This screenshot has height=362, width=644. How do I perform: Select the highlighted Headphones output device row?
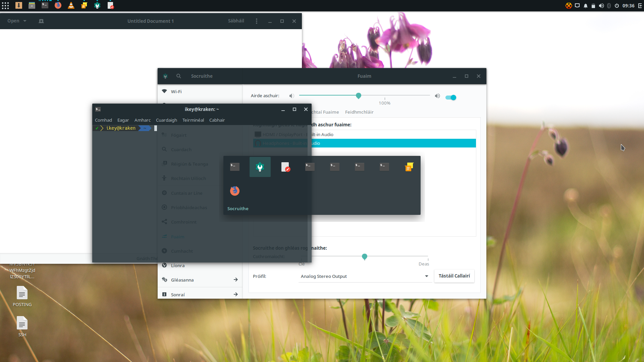(x=364, y=143)
